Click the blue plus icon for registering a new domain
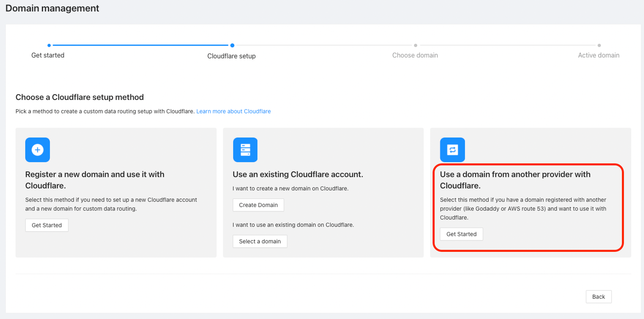 click(37, 150)
